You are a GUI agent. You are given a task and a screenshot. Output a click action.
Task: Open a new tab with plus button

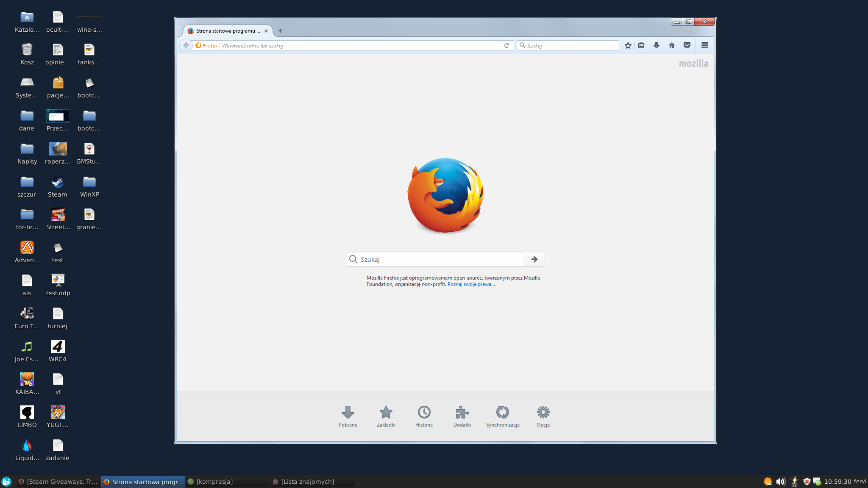coord(280,31)
